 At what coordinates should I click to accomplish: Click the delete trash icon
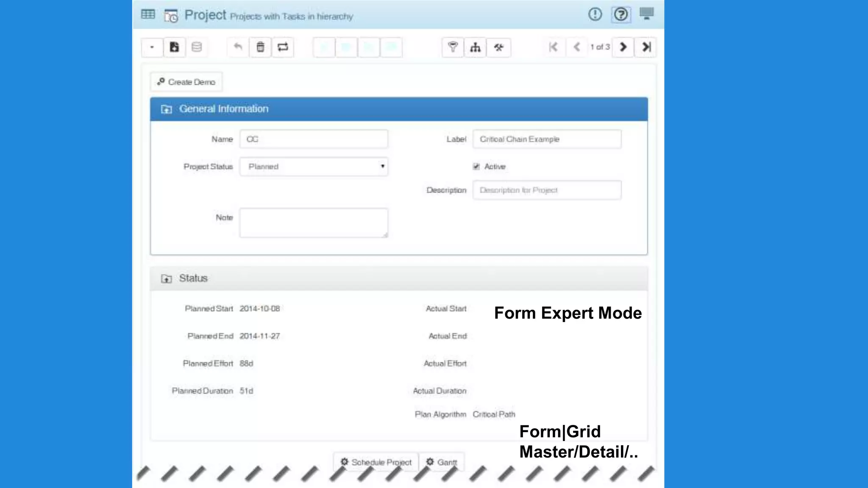[260, 47]
